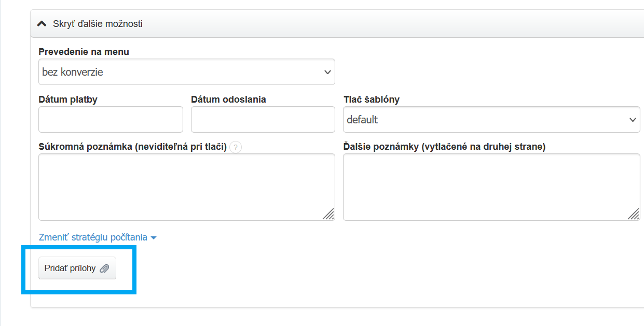Grab the resize handle of the "Ďalšie poznámky" box
The height and width of the screenshot is (326, 644).
tap(633, 214)
